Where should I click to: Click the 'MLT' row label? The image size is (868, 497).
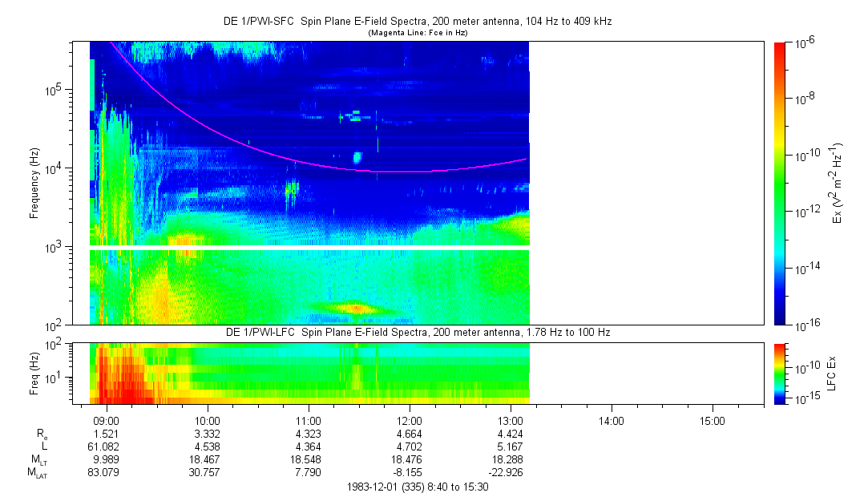pos(40,460)
